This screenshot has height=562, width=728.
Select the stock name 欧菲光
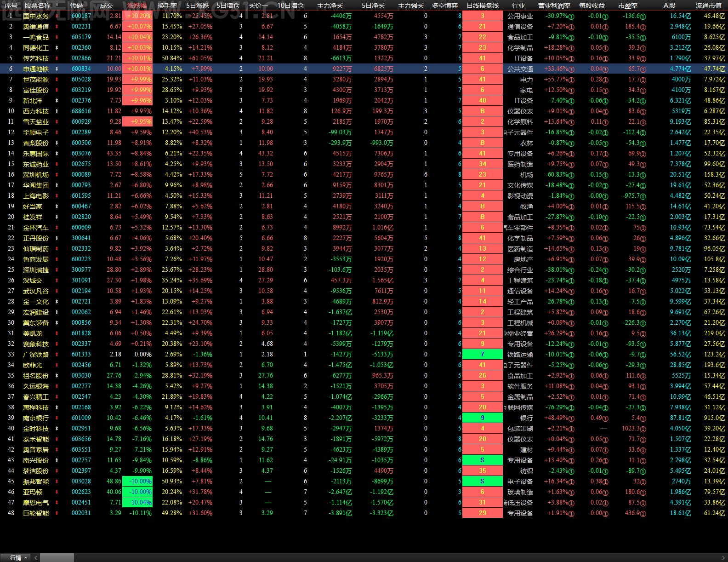coord(33,365)
